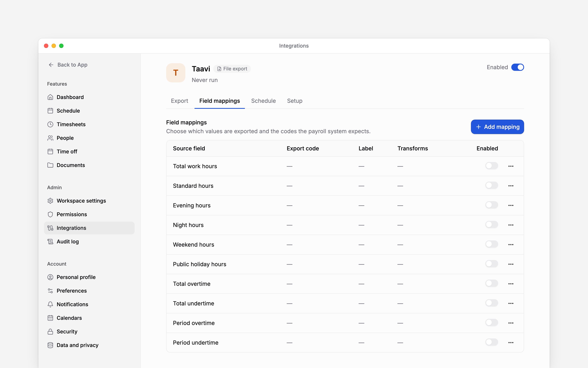This screenshot has width=588, height=368.
Task: Enable the Standard hours mapping toggle
Action: 492,185
